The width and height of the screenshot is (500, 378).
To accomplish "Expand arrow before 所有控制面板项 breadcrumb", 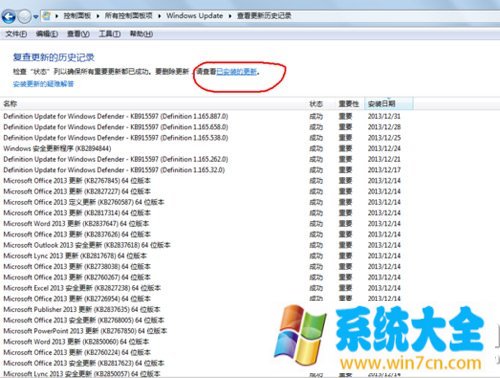I will (x=98, y=16).
